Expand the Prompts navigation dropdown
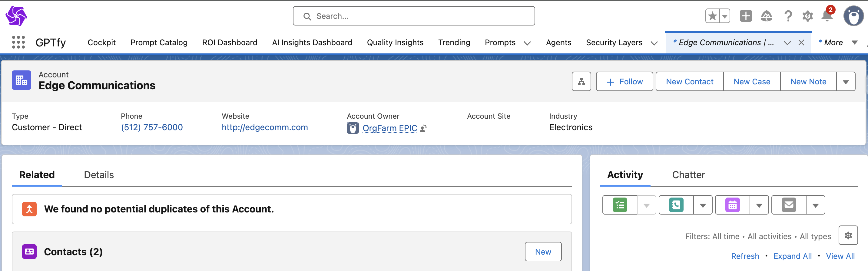The height and width of the screenshot is (271, 868). [x=527, y=43]
